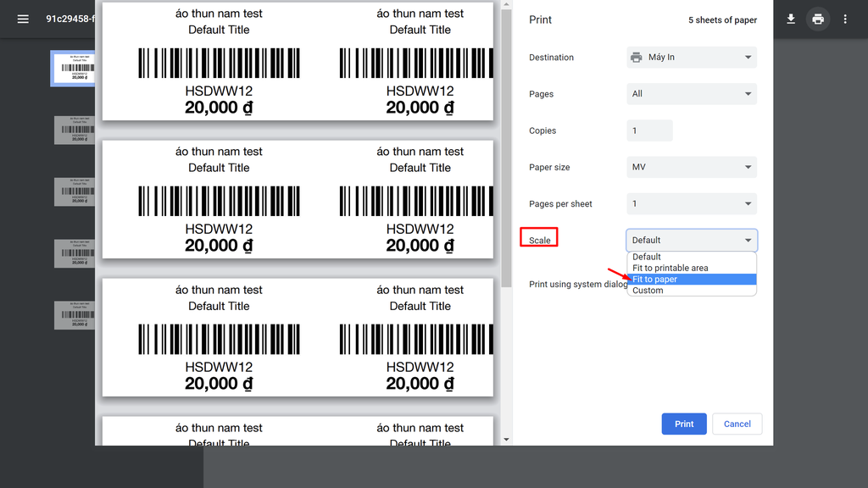The height and width of the screenshot is (488, 868).
Task: Open the Pages per sheet dropdown
Action: (692, 203)
